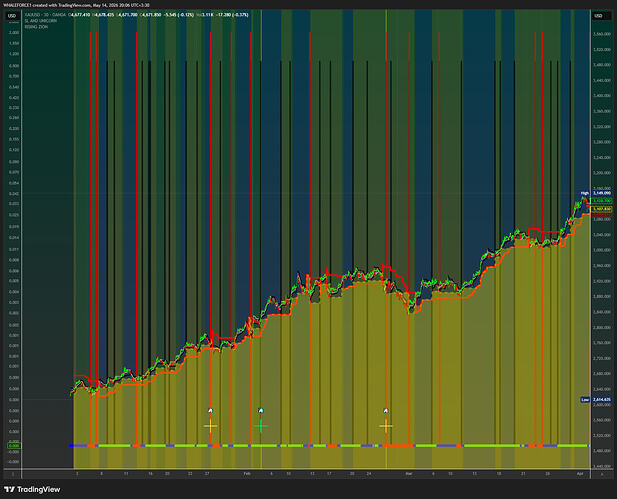Click the event marker above the 27 date label
The image size is (617, 499).
[x=210, y=411]
